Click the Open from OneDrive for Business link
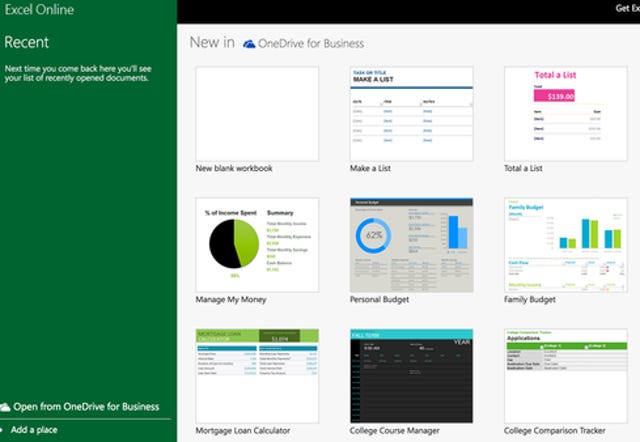 (x=86, y=406)
